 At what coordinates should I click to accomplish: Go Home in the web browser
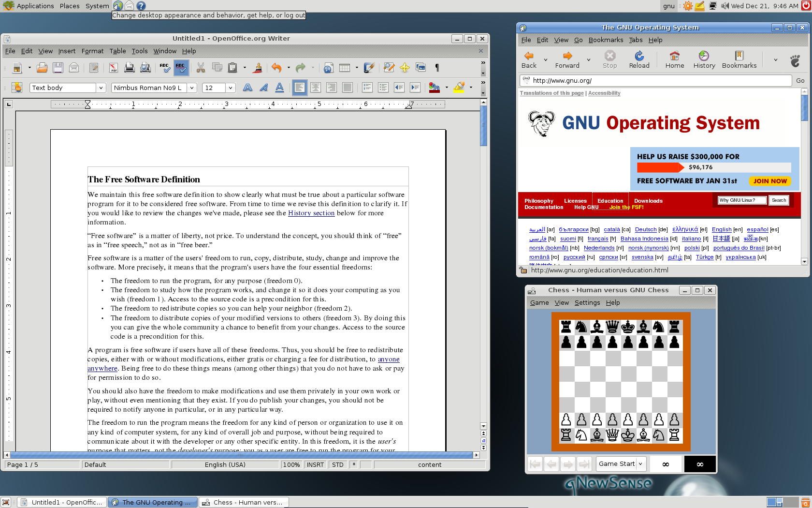click(675, 60)
